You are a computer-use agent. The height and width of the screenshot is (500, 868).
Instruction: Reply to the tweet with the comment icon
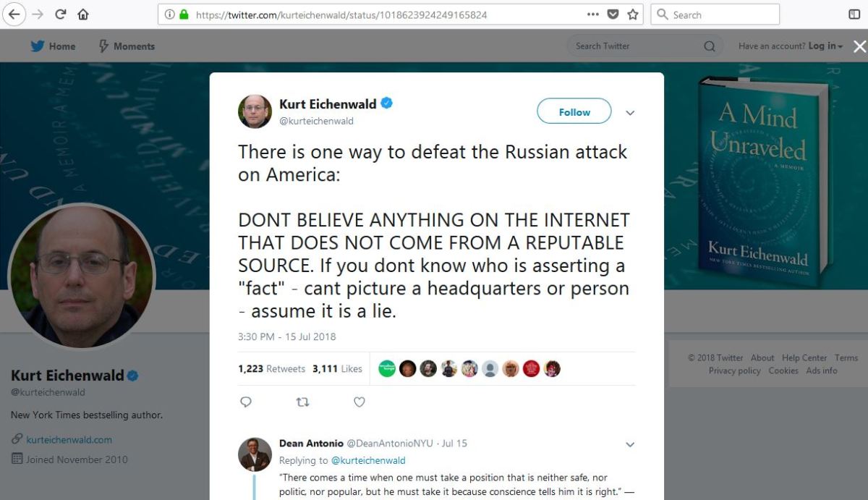246,402
